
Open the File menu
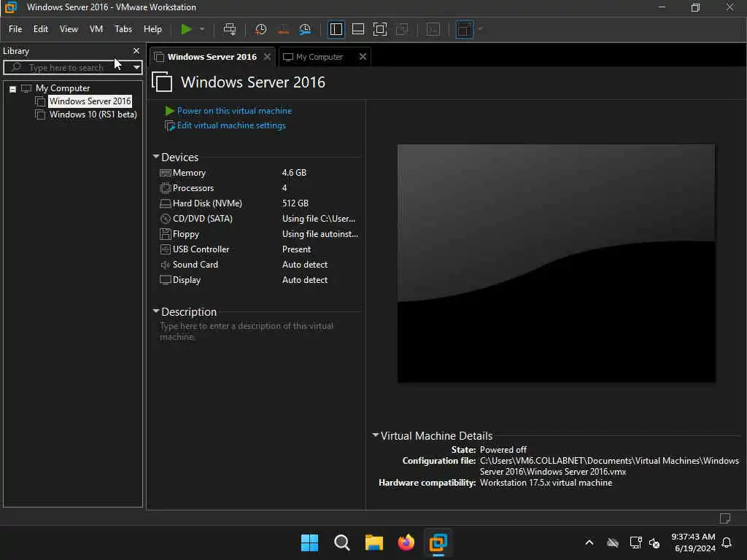tap(15, 29)
